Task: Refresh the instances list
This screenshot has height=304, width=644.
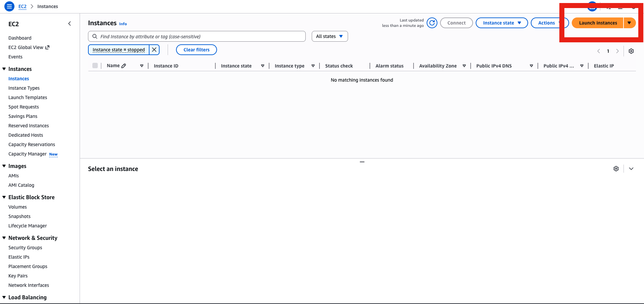Action: tap(432, 23)
